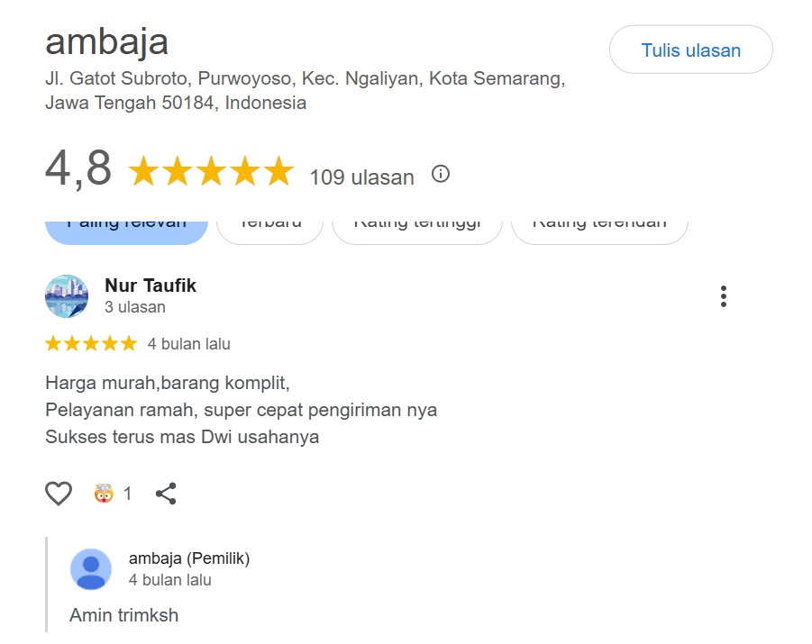Open Nur Taufik's profile picture
This screenshot has width=812, height=644.
click(x=67, y=296)
